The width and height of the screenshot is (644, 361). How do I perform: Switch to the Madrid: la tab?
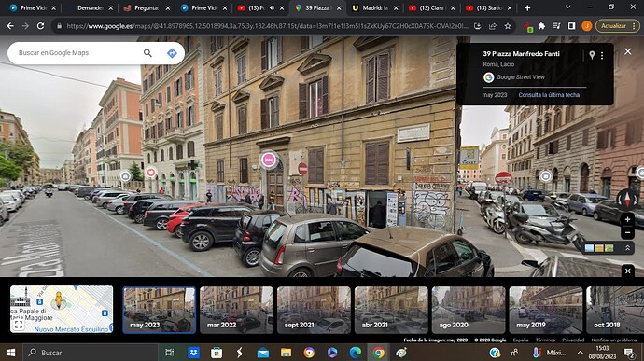click(375, 7)
